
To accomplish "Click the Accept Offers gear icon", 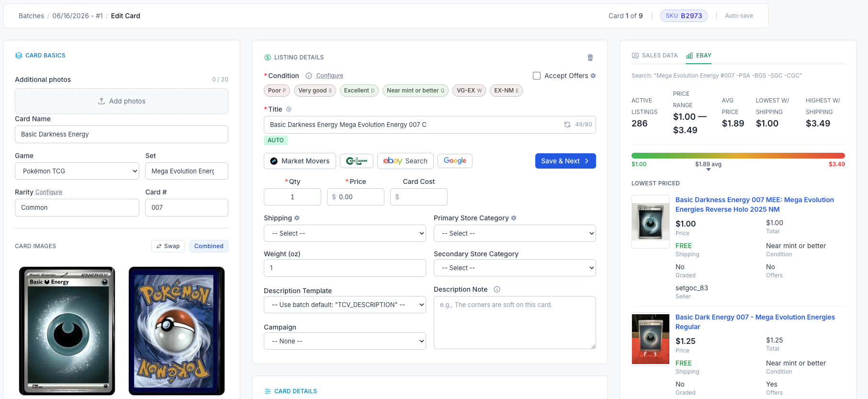I will (593, 76).
